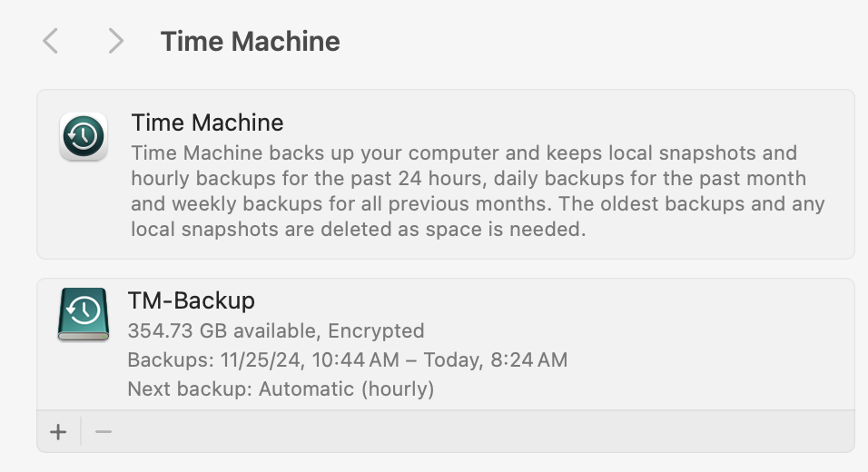Viewport: 868px width, 472px height.
Task: Go back with the left chevron
Action: [x=51, y=41]
